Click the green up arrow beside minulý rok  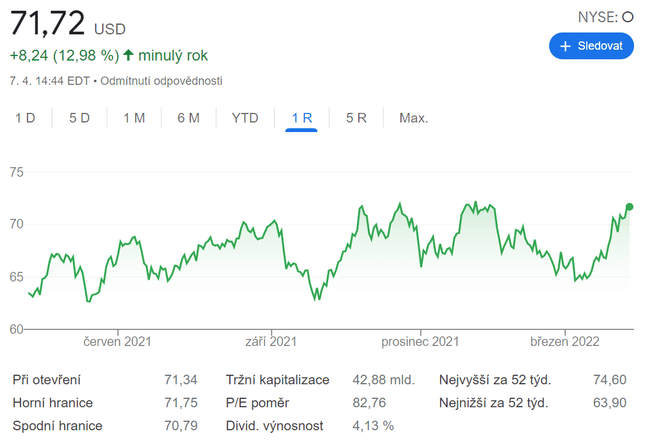click(x=129, y=55)
